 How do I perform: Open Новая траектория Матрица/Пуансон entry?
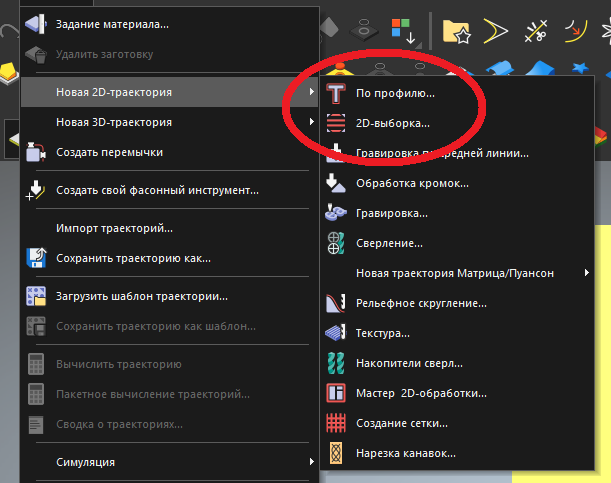coord(457,273)
